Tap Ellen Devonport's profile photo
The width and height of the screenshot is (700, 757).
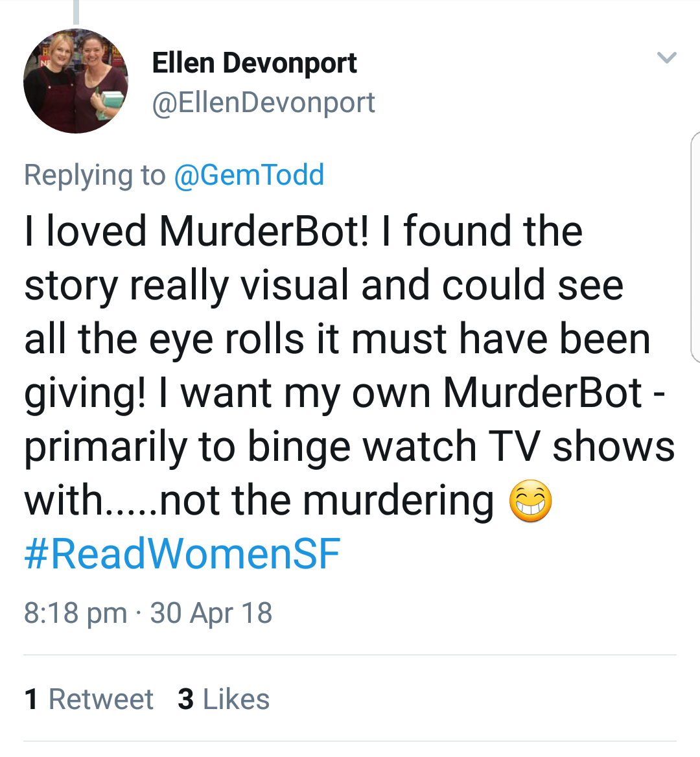click(x=76, y=81)
